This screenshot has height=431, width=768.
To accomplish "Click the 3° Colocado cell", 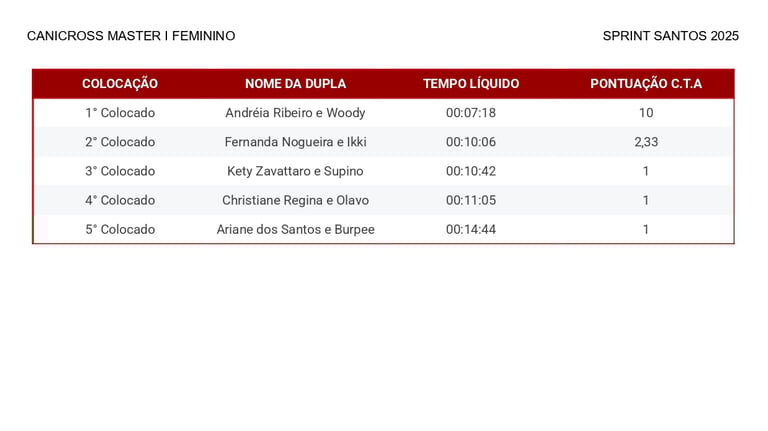I will pos(120,171).
